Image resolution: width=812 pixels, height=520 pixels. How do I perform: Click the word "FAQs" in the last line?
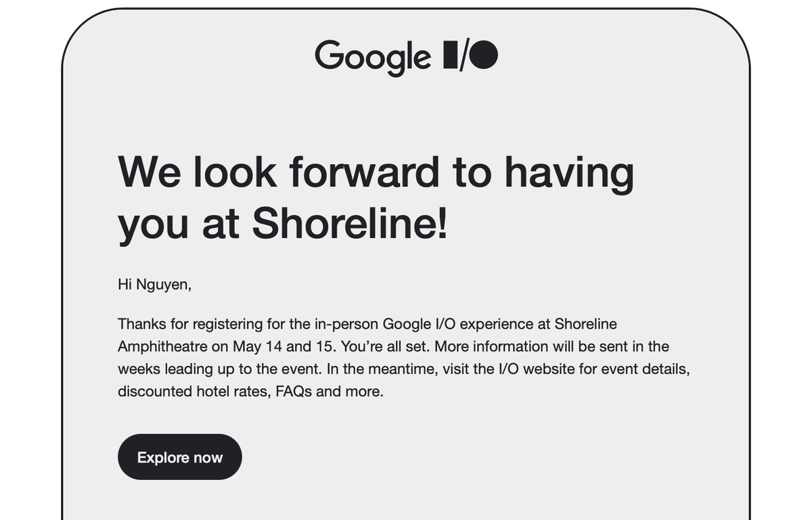click(294, 392)
